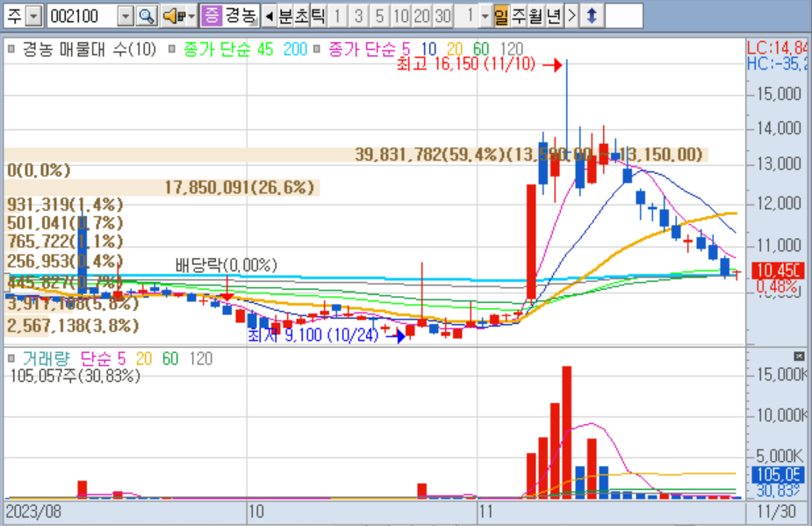Click the gray 120 price moving average label
The height and width of the screenshot is (526, 812).
click(x=512, y=49)
